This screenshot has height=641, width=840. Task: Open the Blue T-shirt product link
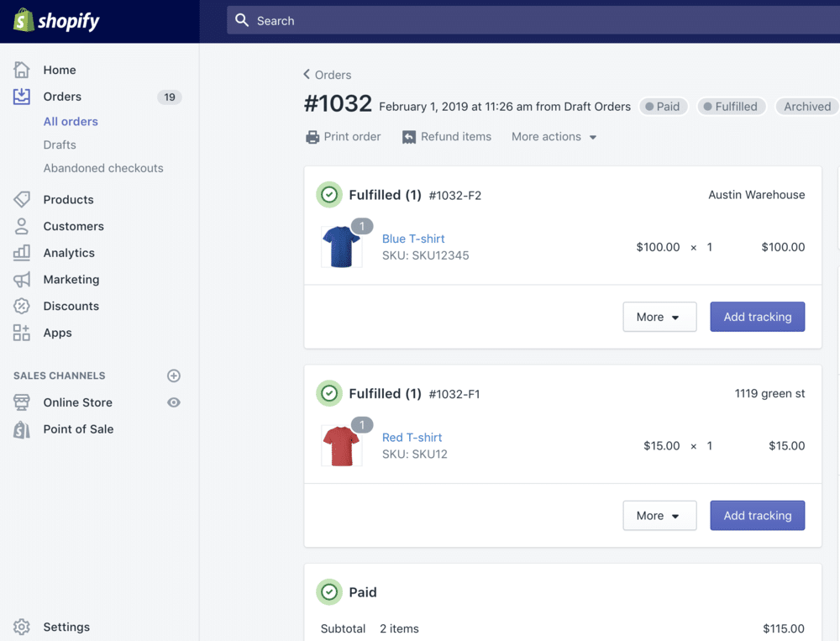(x=413, y=239)
